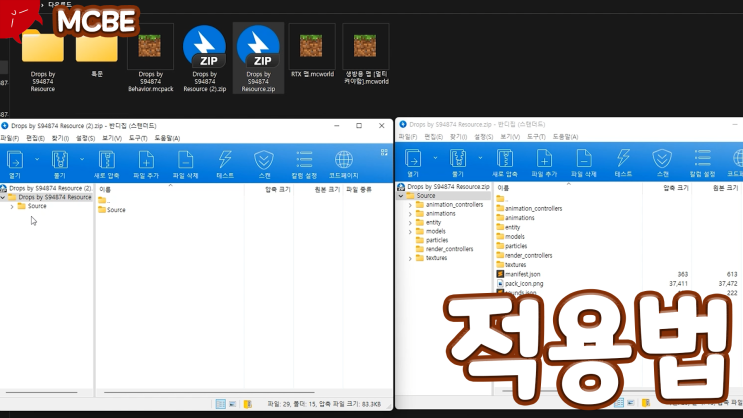Select particles folder in the Resource.zip tree pane
Image resolution: width=743 pixels, height=418 pixels.
click(x=432, y=241)
